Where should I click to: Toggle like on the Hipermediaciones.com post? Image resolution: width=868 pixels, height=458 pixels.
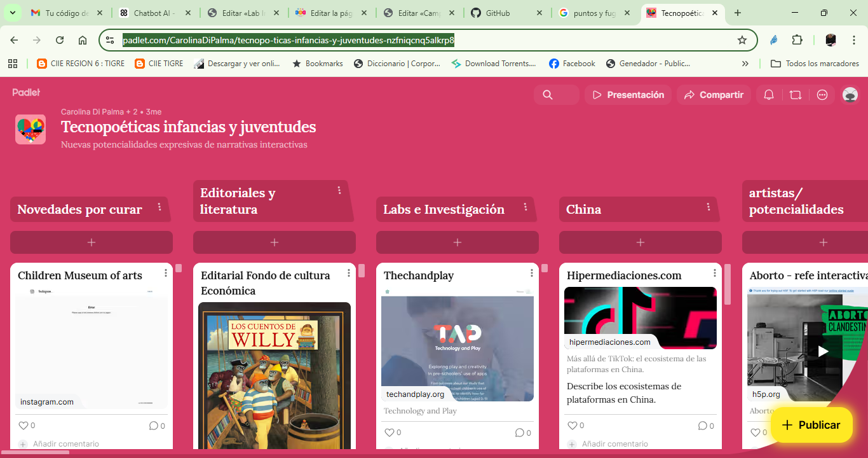(x=574, y=425)
